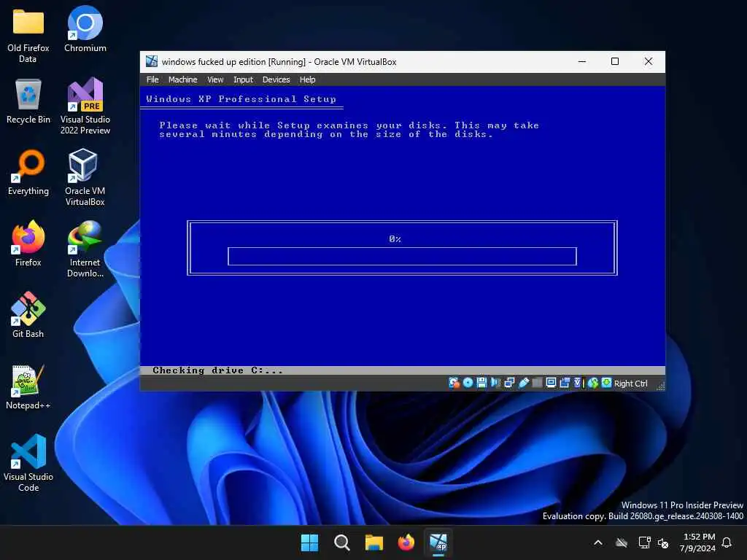Select the Notepad++ desktop shortcut
This screenshot has width=747, height=560.
(x=28, y=386)
